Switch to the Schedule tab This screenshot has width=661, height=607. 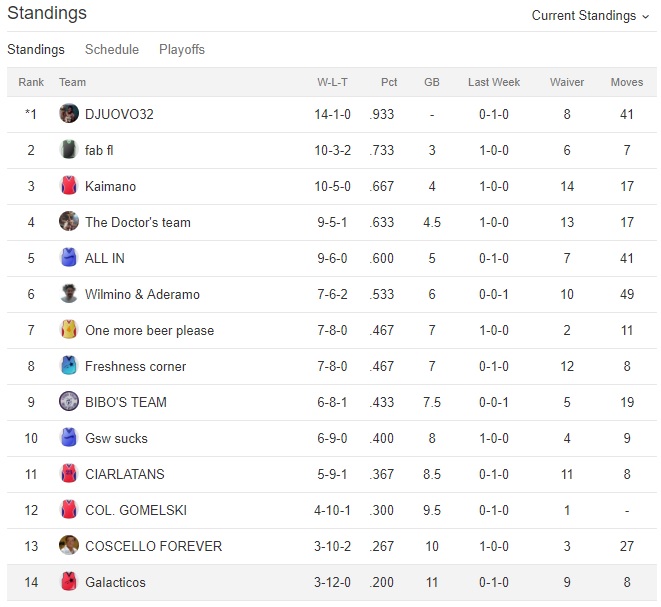[112, 49]
